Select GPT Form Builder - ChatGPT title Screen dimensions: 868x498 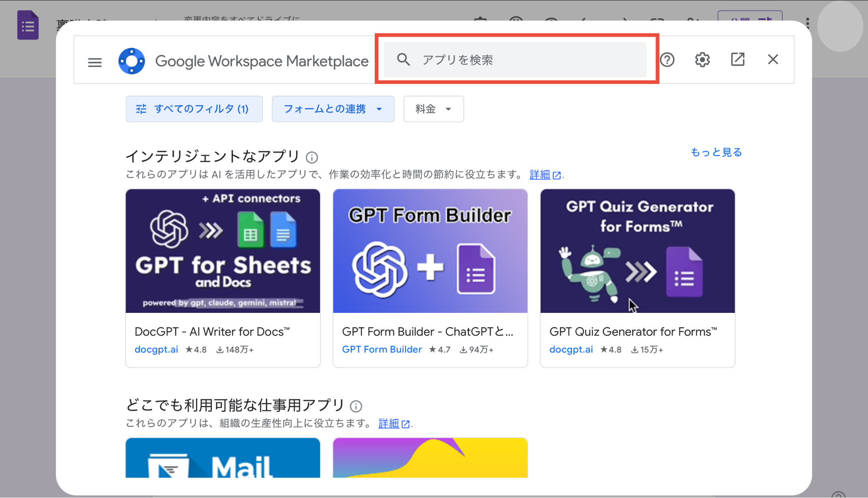click(x=428, y=332)
